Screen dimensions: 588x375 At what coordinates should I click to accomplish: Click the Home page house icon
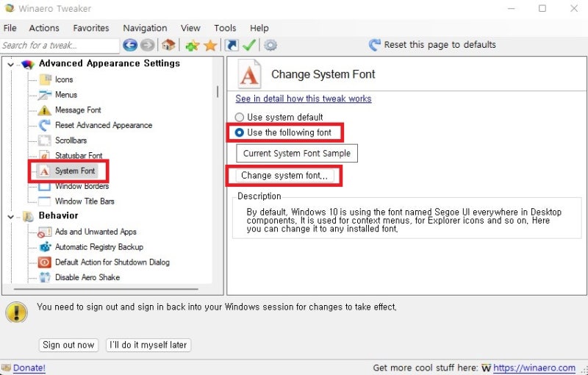(x=169, y=45)
